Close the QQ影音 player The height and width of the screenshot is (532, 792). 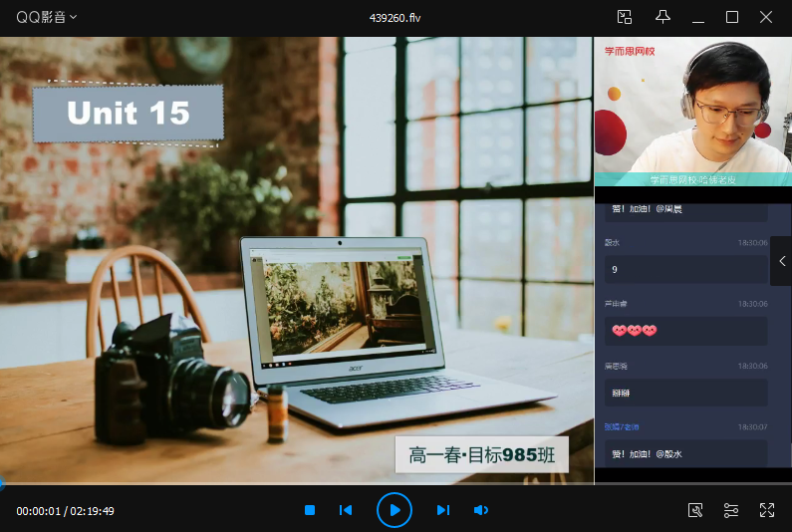(x=766, y=17)
